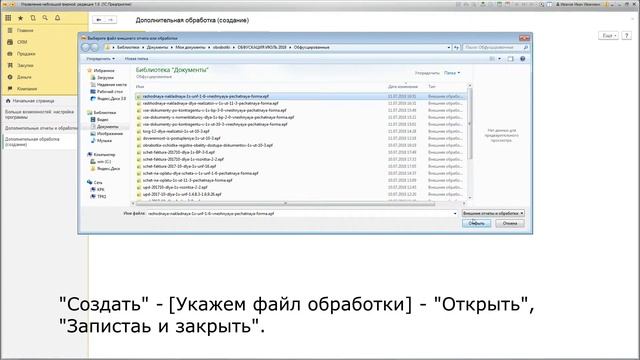Click the refresh button beside address bar

(x=456, y=47)
